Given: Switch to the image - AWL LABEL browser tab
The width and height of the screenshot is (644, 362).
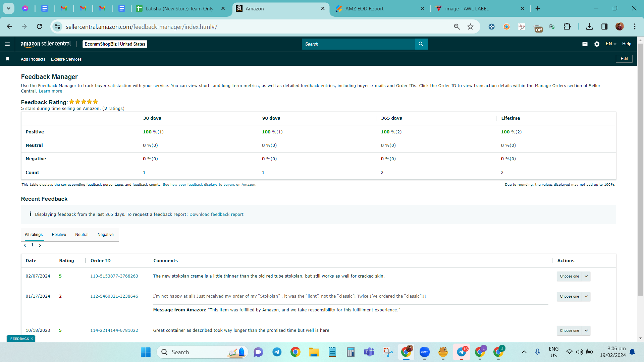Looking at the screenshot, I should point(479,9).
